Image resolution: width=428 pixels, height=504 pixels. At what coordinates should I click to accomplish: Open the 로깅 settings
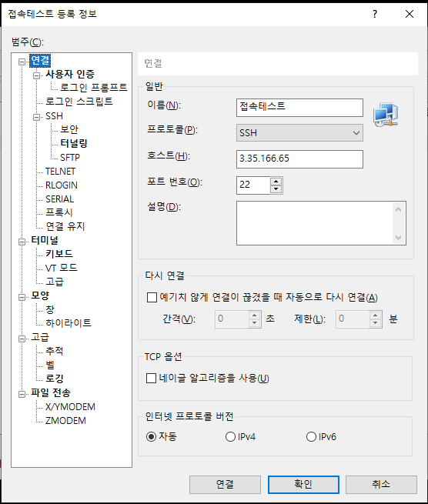pos(54,379)
